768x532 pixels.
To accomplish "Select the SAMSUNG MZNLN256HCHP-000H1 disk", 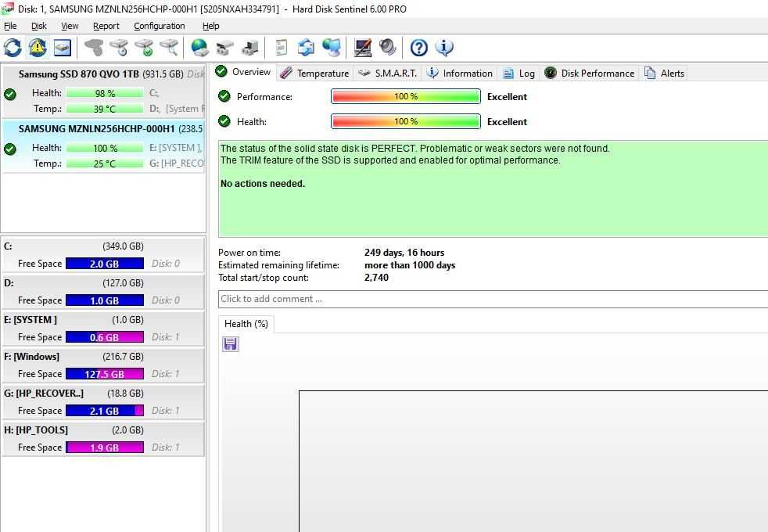I will (x=103, y=146).
